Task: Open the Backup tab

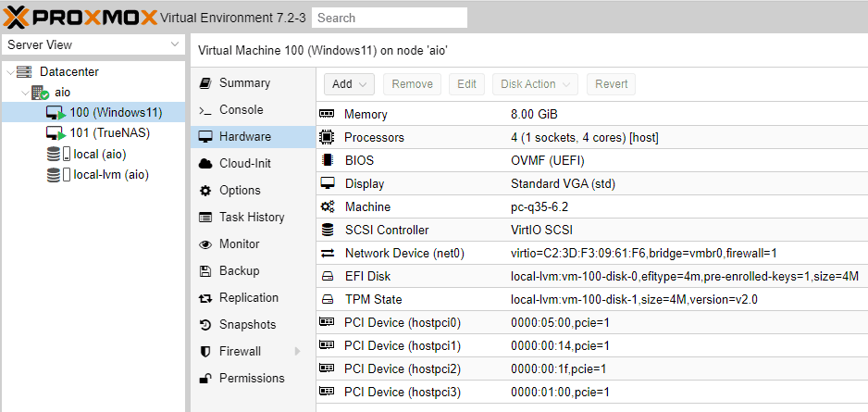Action: pyautogui.click(x=253, y=270)
